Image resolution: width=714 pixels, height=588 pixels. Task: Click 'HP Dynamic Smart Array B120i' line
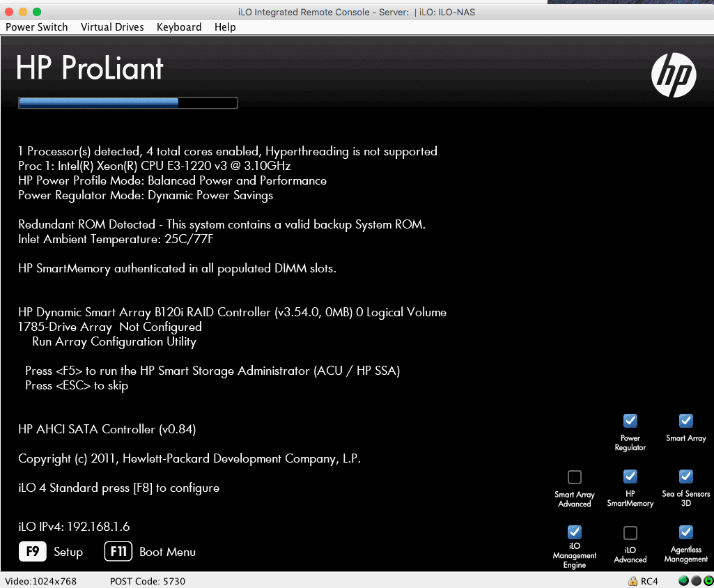232,312
